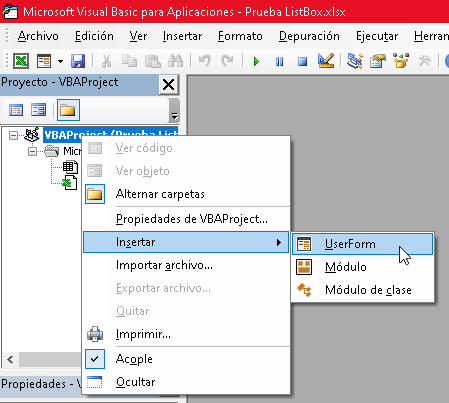Open the Project Explorer toolbar icon

point(355,61)
